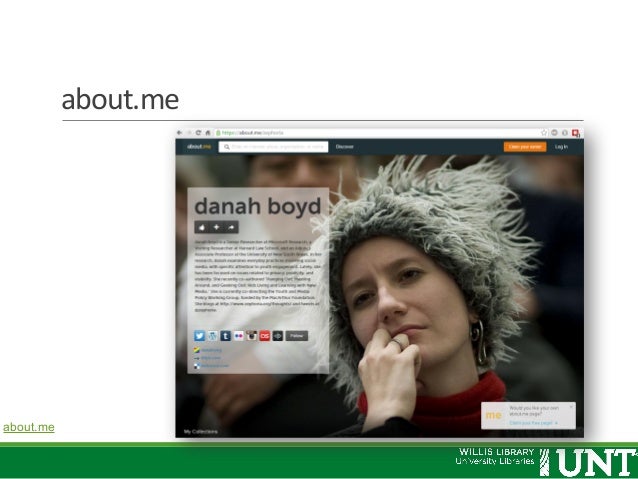Click the red extension icon in browser toolbar
Viewport: 638px width, 479px height.
point(576,133)
